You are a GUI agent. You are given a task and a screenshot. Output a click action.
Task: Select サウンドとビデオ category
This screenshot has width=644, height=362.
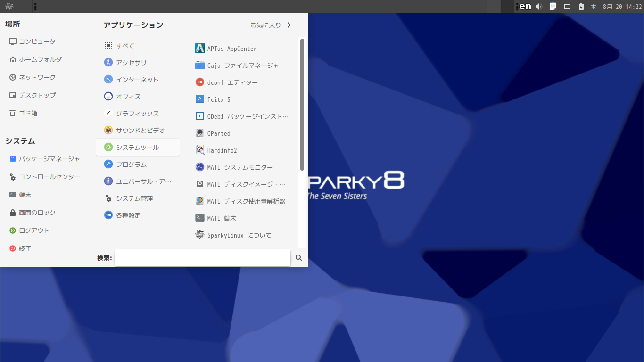tap(138, 131)
